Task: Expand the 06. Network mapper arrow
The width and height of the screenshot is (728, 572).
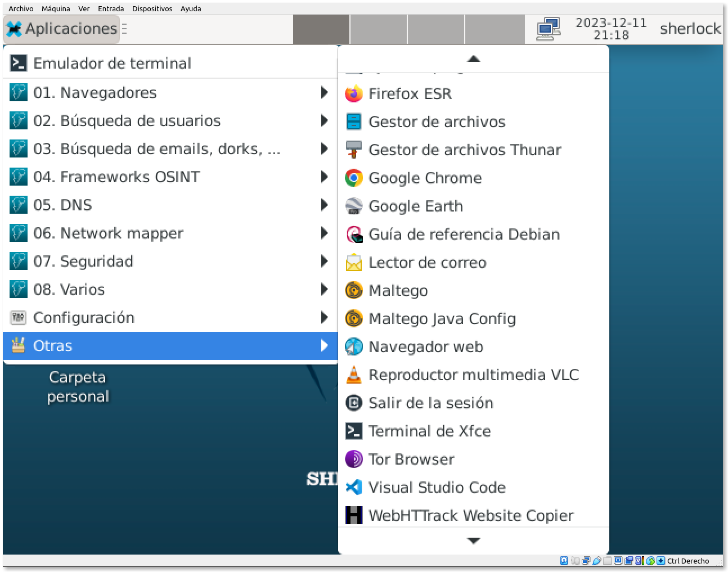Action: 324,233
